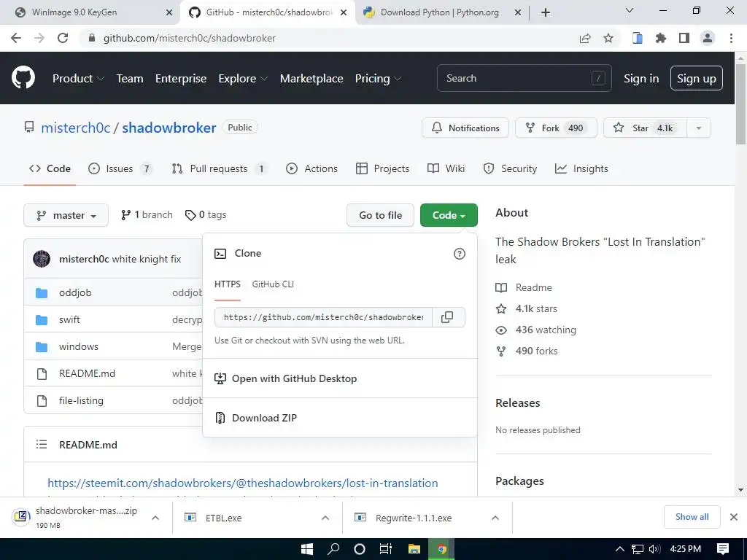Image resolution: width=747 pixels, height=560 pixels.
Task: Open Chrome extensions puzzle icon
Action: (661, 38)
